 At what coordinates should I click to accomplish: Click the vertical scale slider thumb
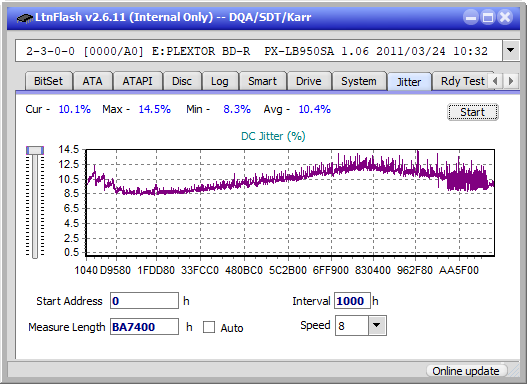[x=35, y=150]
